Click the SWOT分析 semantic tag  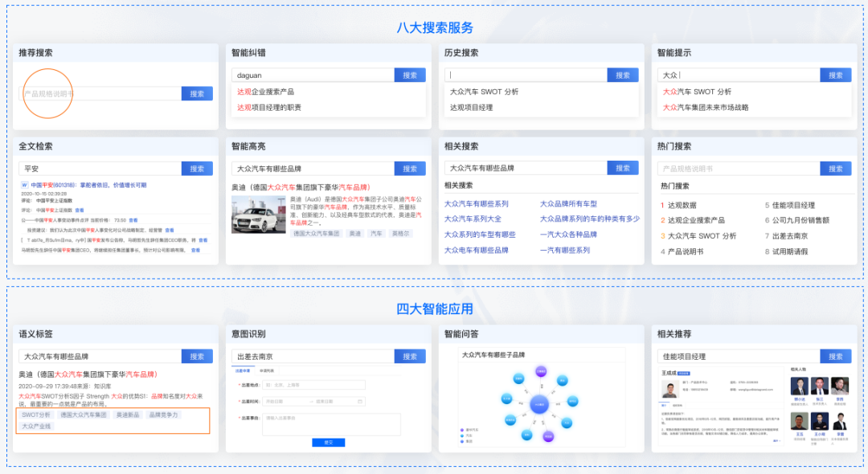pos(36,415)
